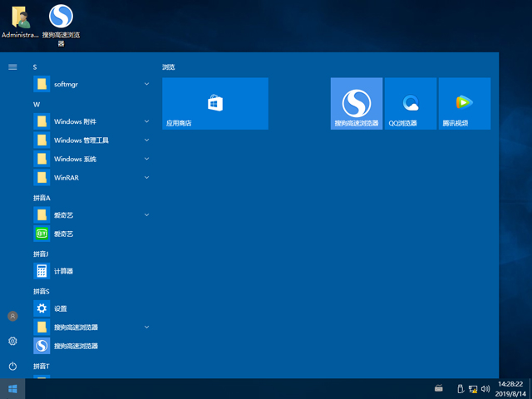Expand the WinRAR folder chevron

pos(146,177)
